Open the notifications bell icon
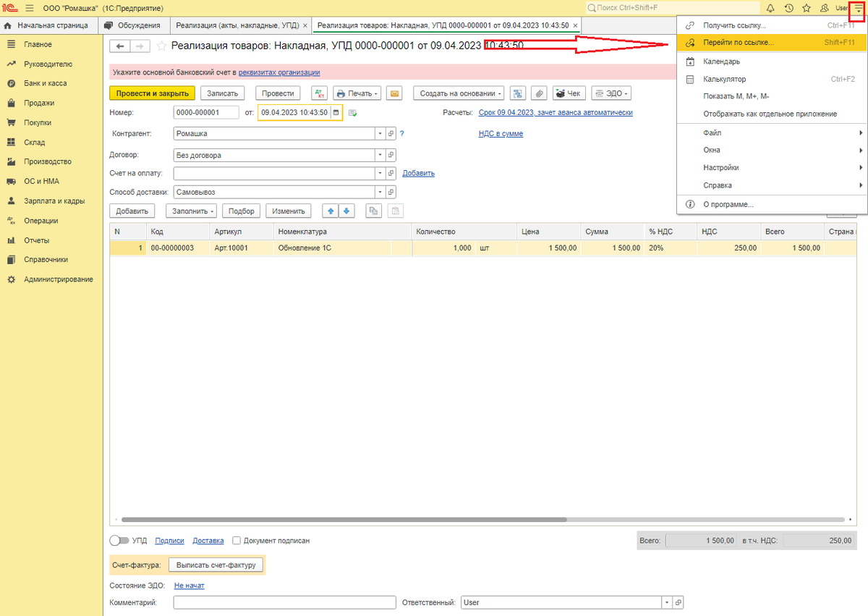This screenshot has height=616, width=868. 770,8
